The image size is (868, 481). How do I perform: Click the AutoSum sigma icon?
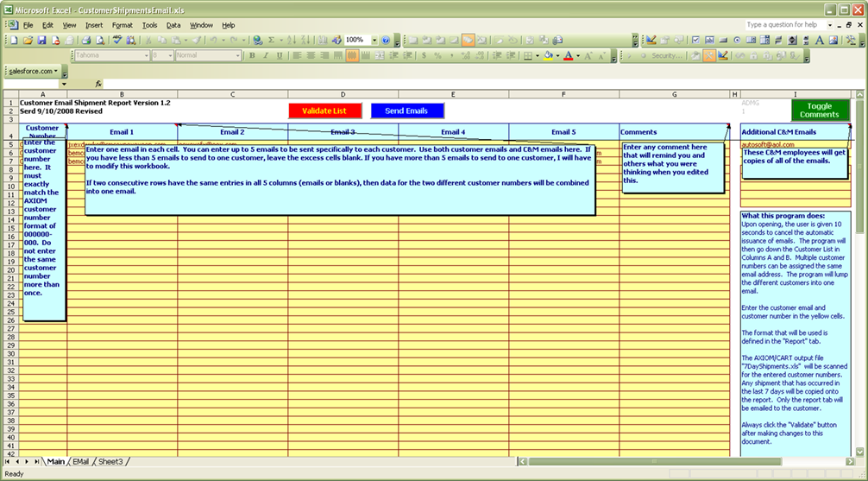pyautogui.click(x=271, y=40)
